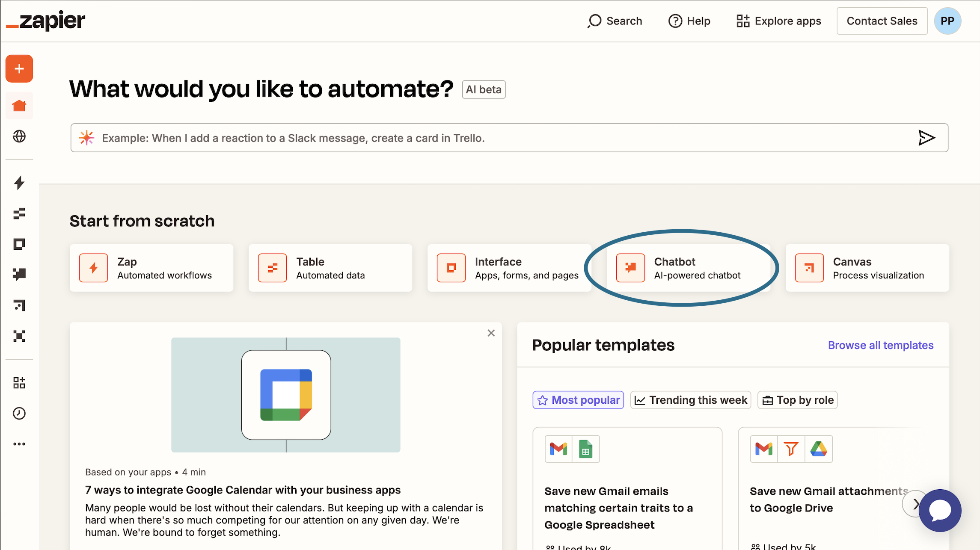
Task: Open the chat support bubble
Action: [x=940, y=510]
